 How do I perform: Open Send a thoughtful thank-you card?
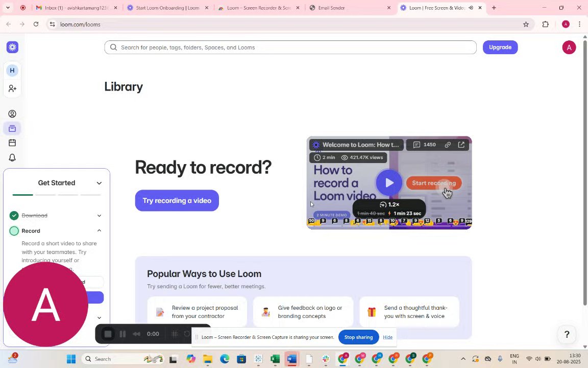pyautogui.click(x=409, y=312)
